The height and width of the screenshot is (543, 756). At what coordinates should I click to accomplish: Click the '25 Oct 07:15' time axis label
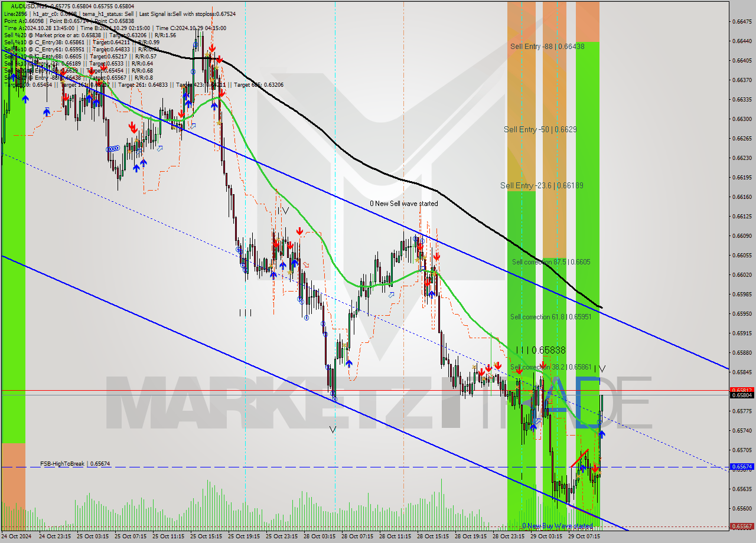click(x=131, y=537)
